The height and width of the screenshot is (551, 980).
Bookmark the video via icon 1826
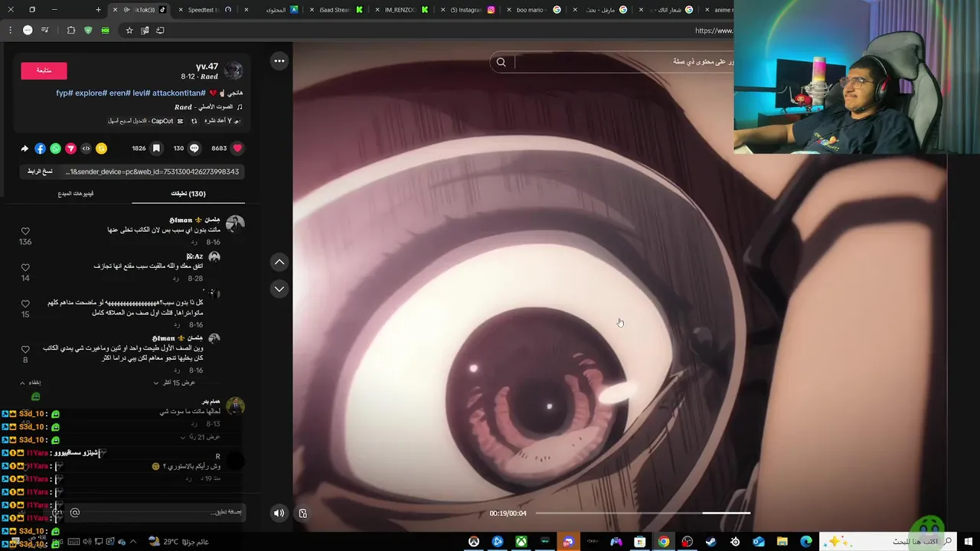click(x=156, y=148)
